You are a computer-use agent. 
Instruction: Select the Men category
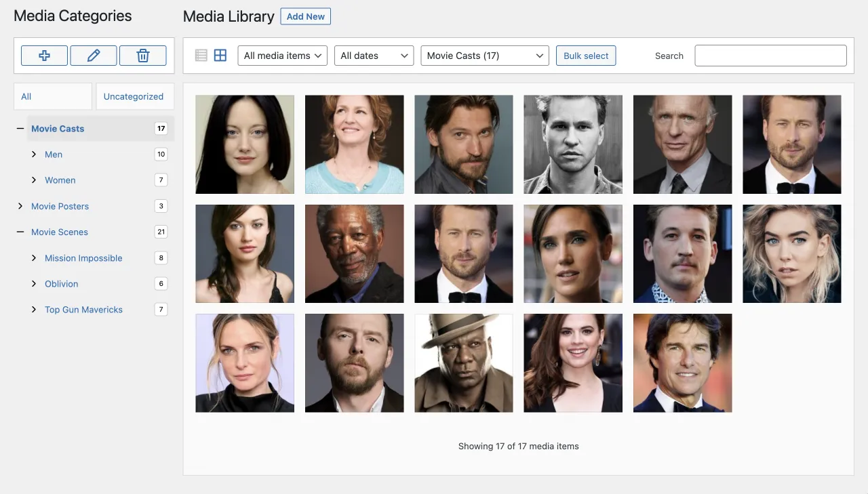point(54,155)
